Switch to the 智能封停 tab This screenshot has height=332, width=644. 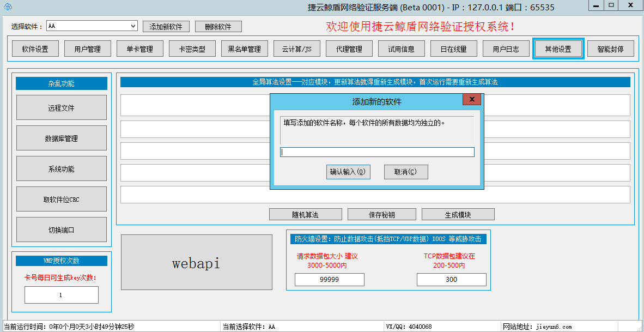610,48
